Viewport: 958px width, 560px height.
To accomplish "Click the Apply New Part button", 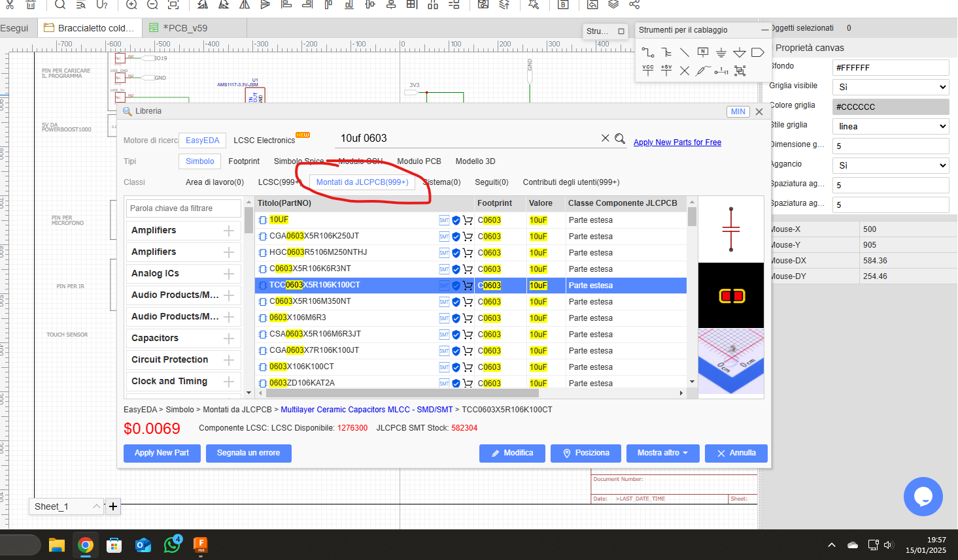I will [x=162, y=453].
